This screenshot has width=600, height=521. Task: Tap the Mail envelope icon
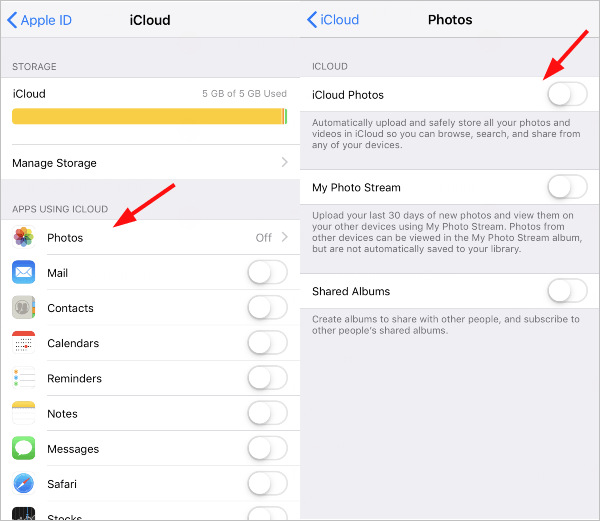click(x=23, y=272)
